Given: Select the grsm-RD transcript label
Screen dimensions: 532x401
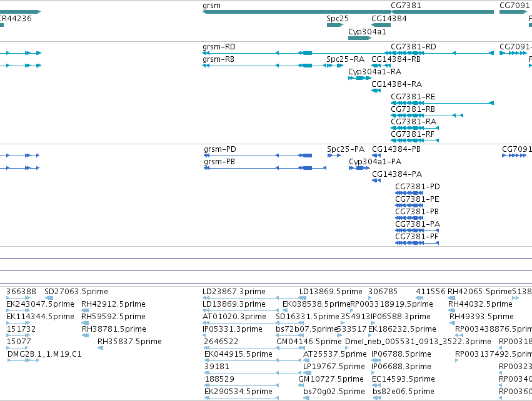Looking at the screenshot, I should tap(219, 47).
